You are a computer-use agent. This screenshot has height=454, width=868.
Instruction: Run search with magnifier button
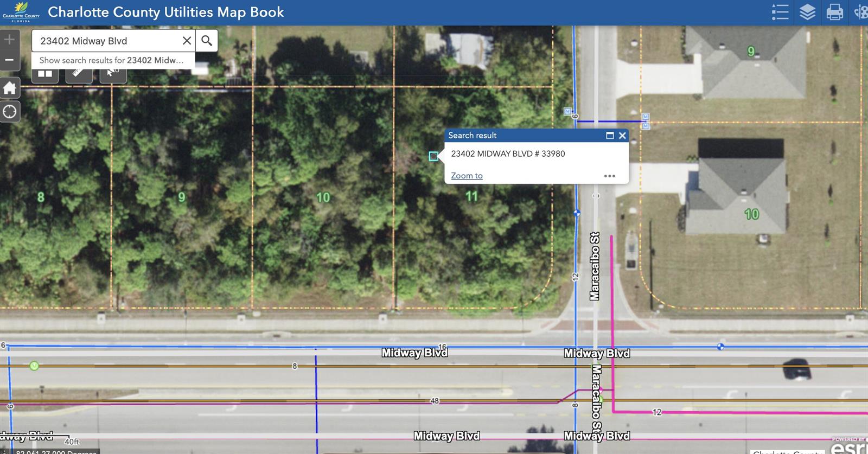click(207, 41)
